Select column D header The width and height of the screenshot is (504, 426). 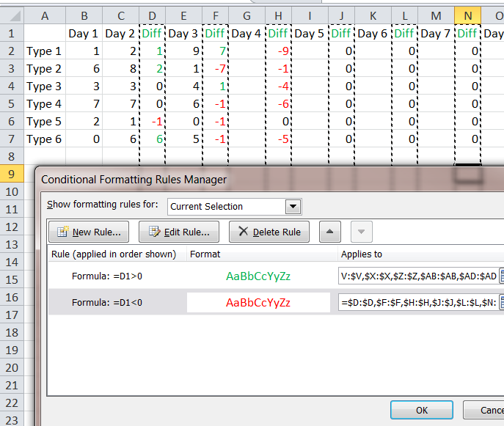152,15
